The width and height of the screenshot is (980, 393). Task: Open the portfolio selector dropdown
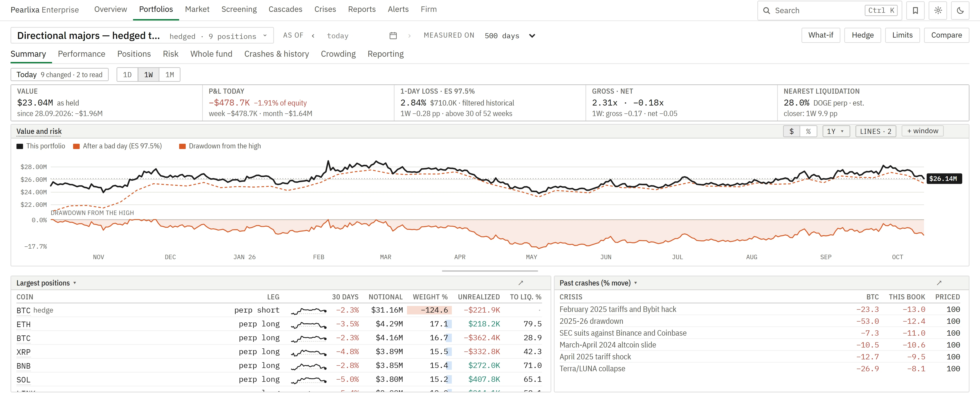coord(142,36)
